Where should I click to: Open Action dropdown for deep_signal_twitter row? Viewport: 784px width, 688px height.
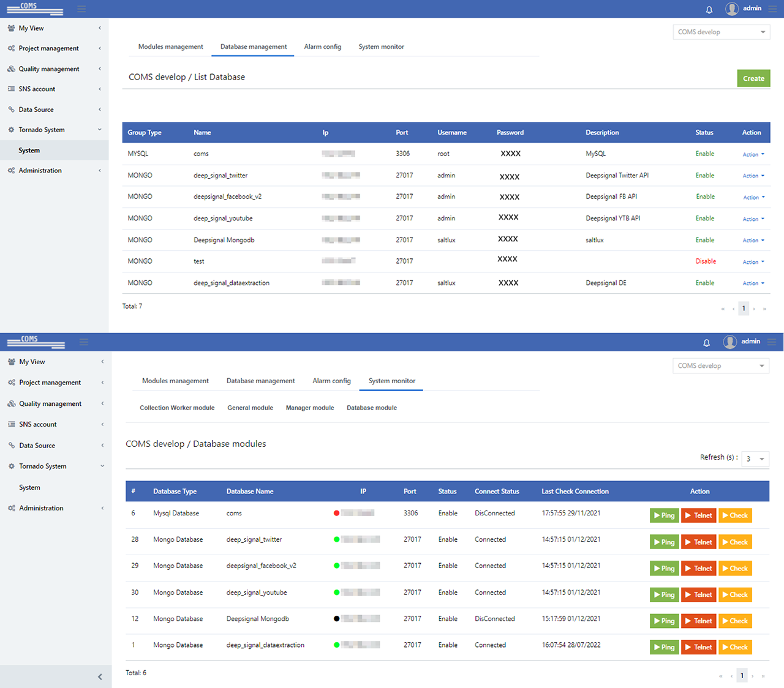coord(753,176)
